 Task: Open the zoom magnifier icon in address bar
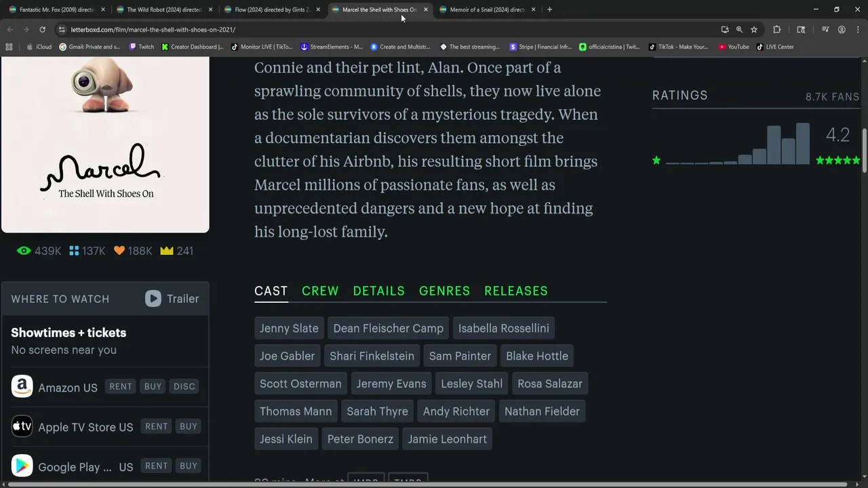point(739,30)
